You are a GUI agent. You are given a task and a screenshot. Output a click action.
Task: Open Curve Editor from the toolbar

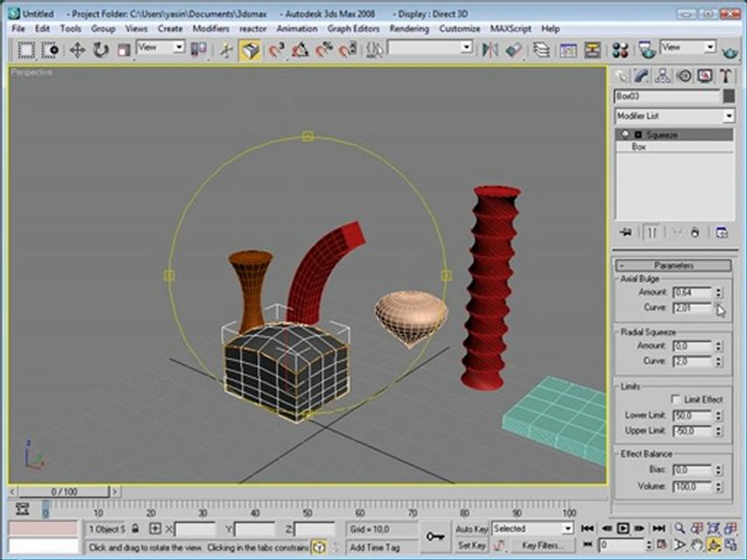[568, 50]
